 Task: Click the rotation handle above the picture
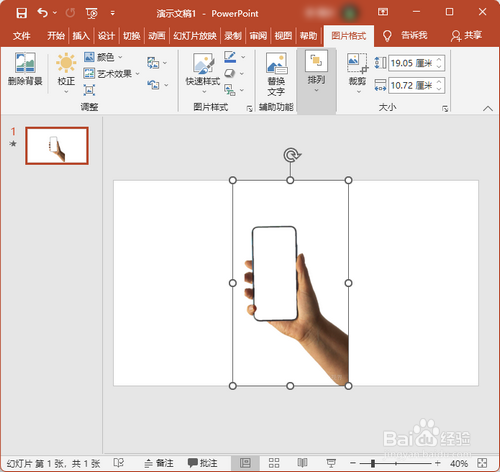click(291, 155)
